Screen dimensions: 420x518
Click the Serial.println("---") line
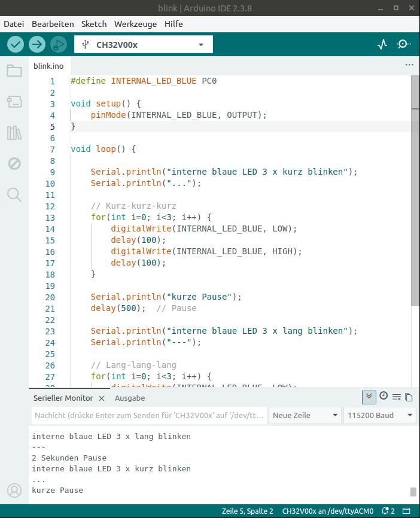pyautogui.click(x=146, y=342)
